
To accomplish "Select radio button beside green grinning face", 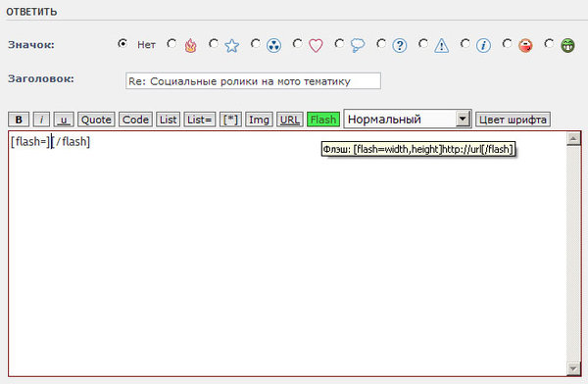I will click(550, 44).
